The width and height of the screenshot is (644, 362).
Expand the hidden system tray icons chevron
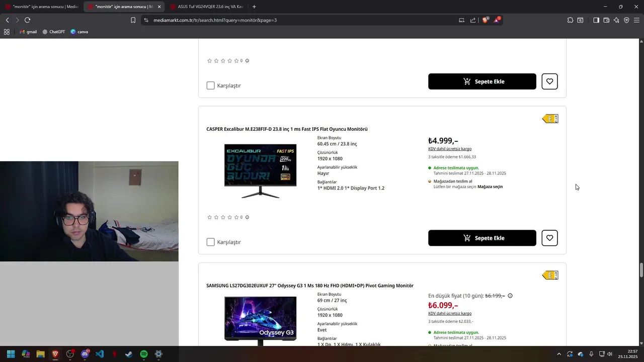pos(558,354)
